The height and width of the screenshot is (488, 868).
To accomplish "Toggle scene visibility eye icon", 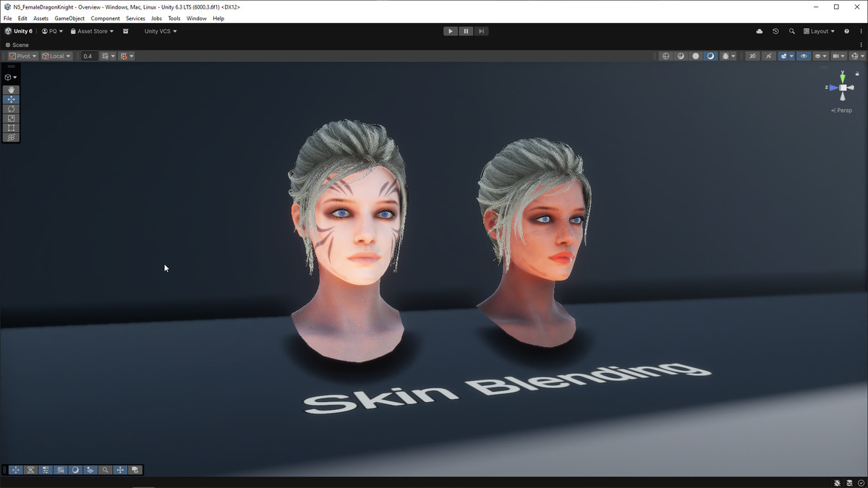I will pos(804,56).
